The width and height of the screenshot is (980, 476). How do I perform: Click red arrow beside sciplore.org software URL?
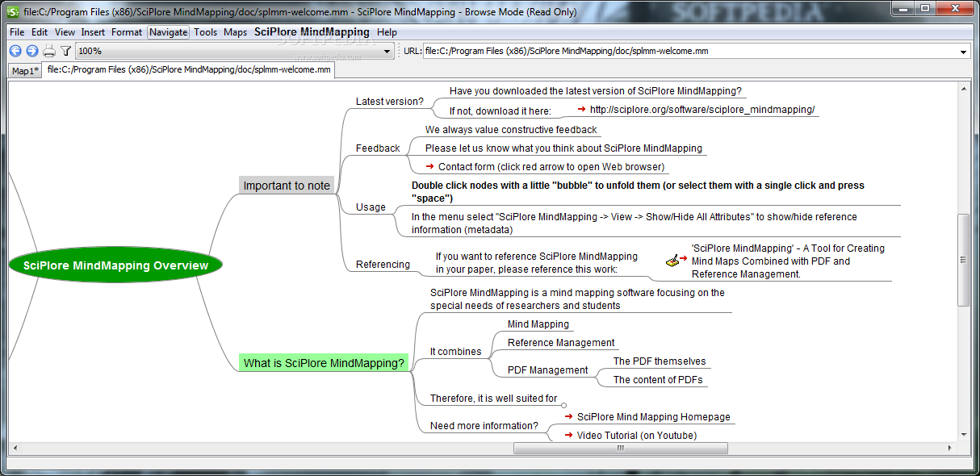(x=581, y=109)
